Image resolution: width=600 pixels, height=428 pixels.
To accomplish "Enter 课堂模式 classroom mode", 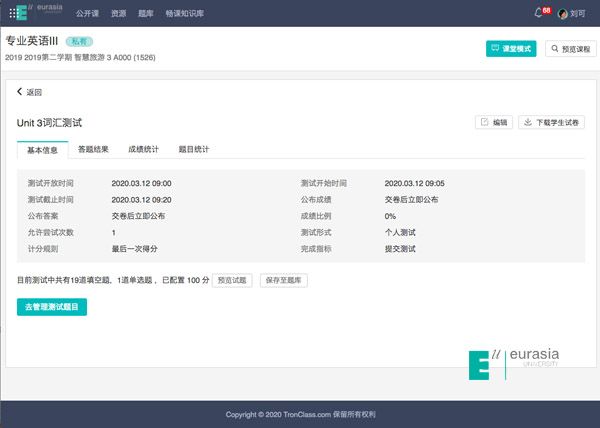I will (x=510, y=48).
